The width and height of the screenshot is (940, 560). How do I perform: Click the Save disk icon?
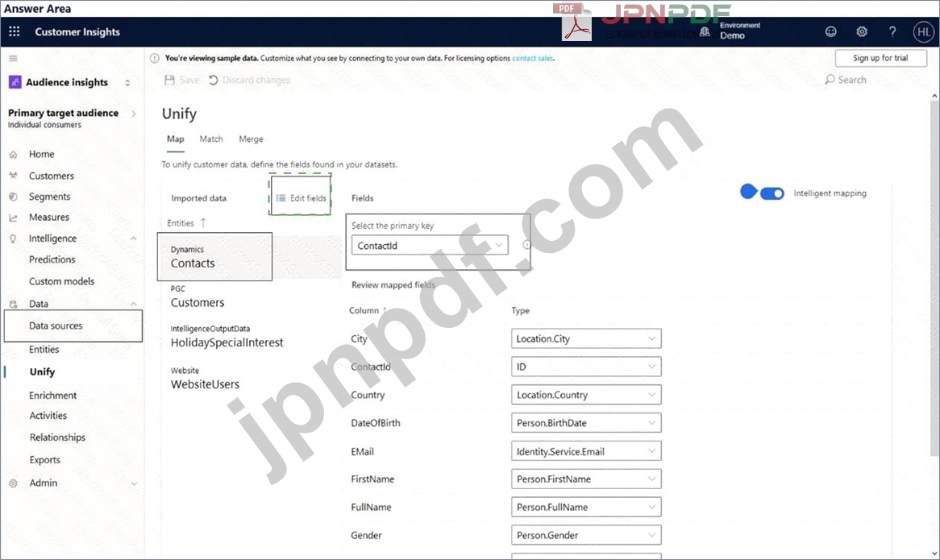pyautogui.click(x=169, y=80)
